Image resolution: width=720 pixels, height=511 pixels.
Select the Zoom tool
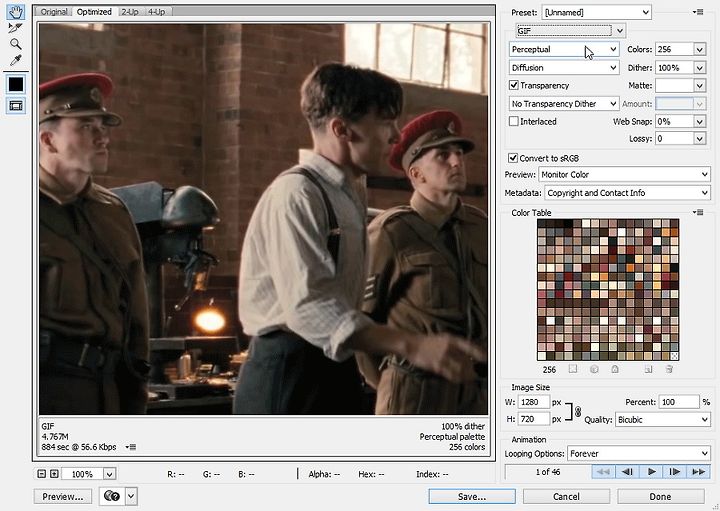[x=16, y=44]
